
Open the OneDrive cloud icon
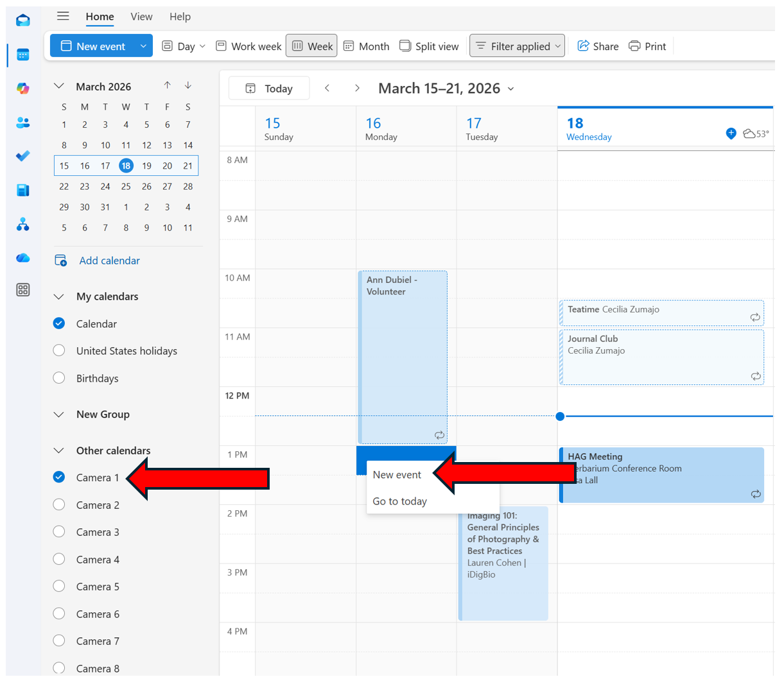click(x=23, y=257)
